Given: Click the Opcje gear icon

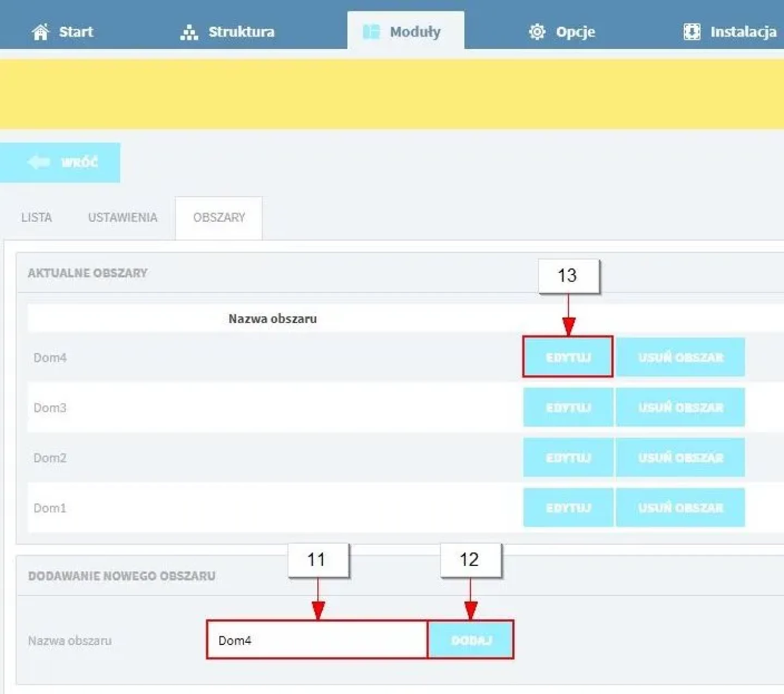Looking at the screenshot, I should coord(537,32).
